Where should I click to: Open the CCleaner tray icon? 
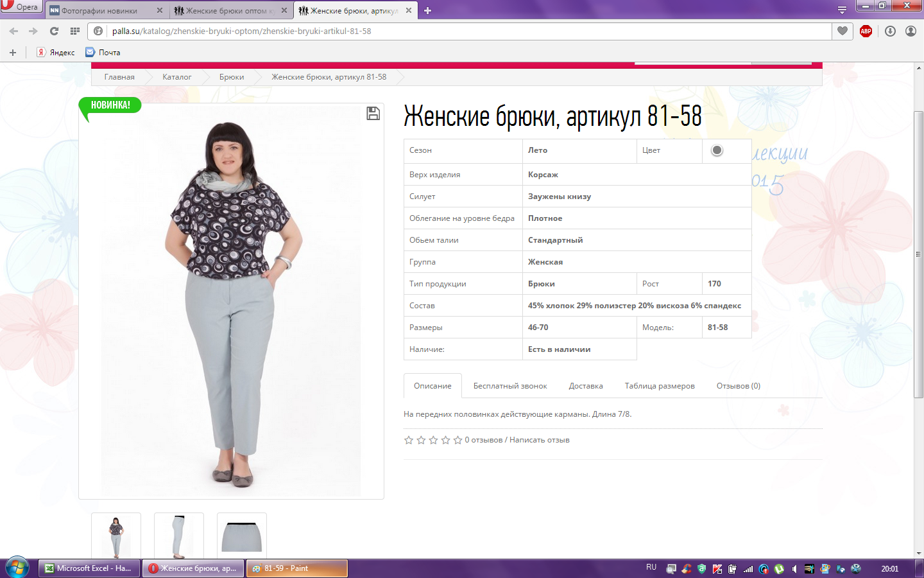click(687, 568)
